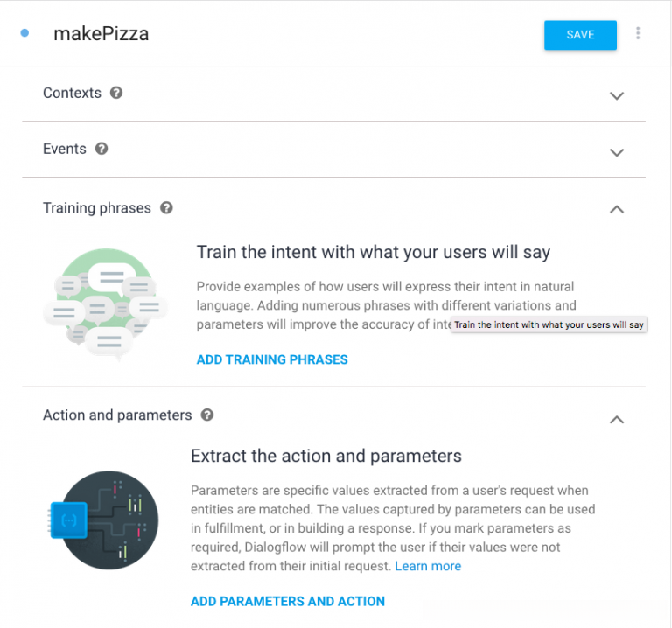Click ADD TRAINING PHRASES link
Screen dimensions: 672x628
272,359
